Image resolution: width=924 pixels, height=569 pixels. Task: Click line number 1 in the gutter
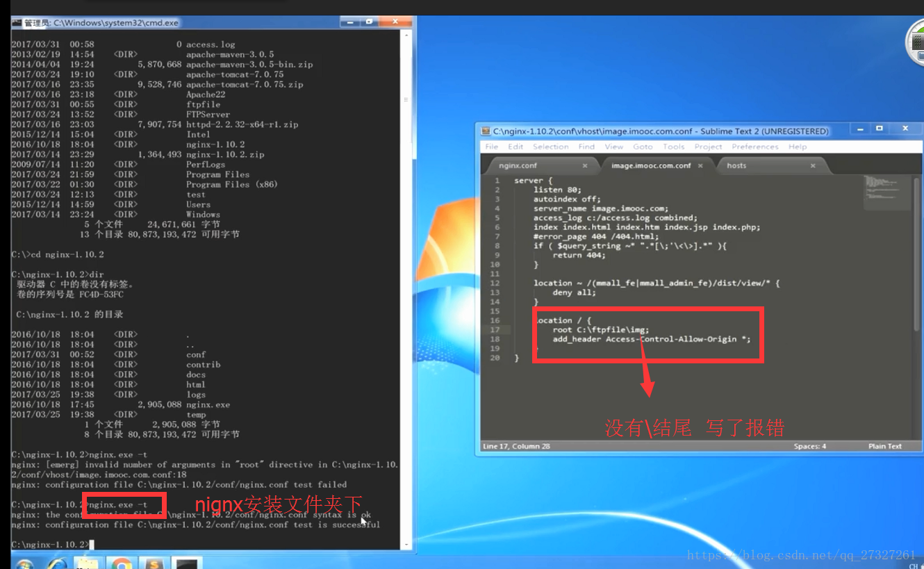pyautogui.click(x=497, y=180)
